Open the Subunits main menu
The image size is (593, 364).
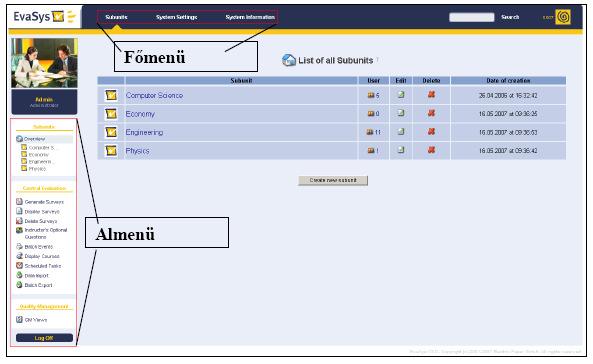click(x=116, y=17)
